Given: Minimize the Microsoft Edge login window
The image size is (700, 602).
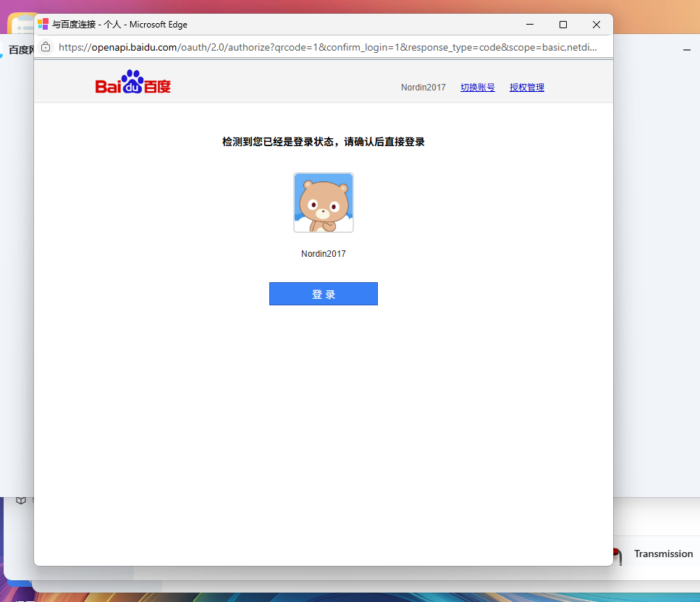Looking at the screenshot, I should coord(530,25).
